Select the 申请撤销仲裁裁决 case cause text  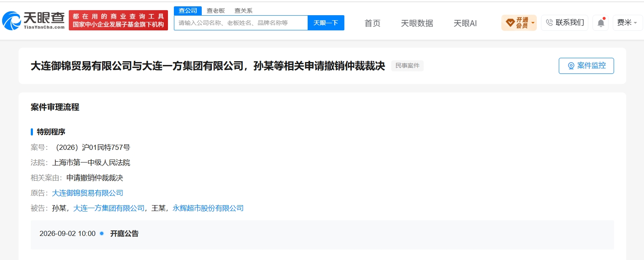point(95,178)
